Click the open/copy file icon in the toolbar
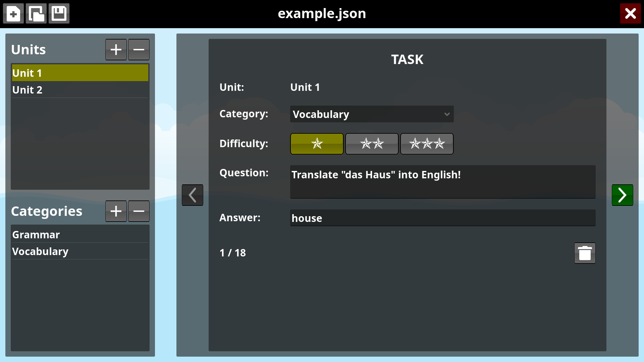Screen dimensions: 644x362 36,14
